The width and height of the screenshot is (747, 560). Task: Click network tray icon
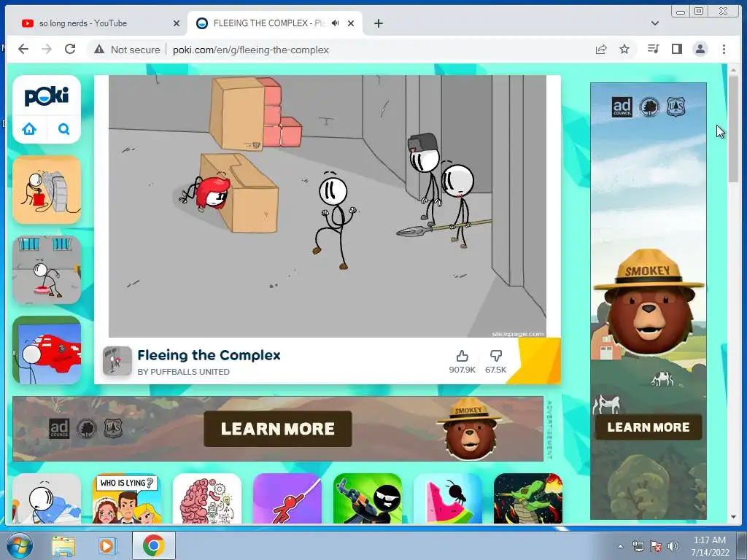[638, 546]
